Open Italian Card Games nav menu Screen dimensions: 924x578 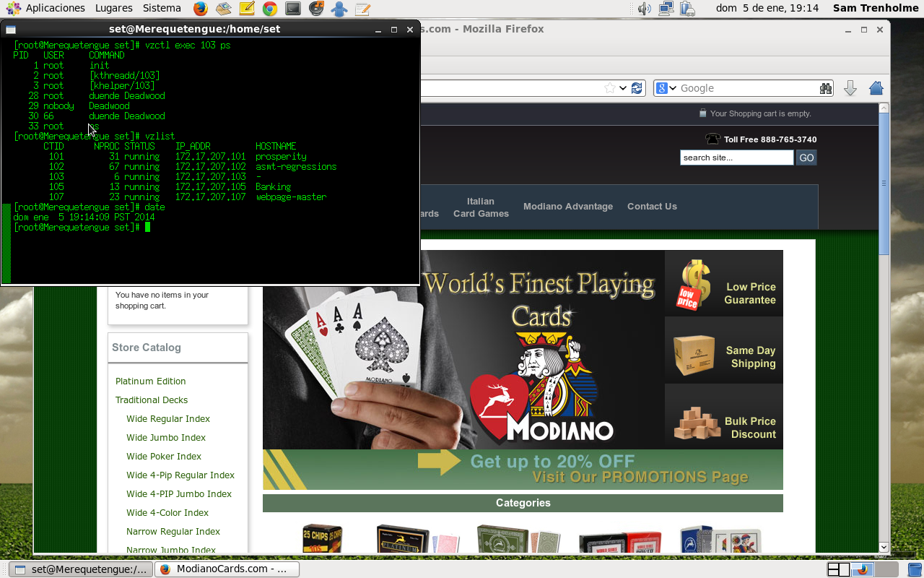pos(481,207)
